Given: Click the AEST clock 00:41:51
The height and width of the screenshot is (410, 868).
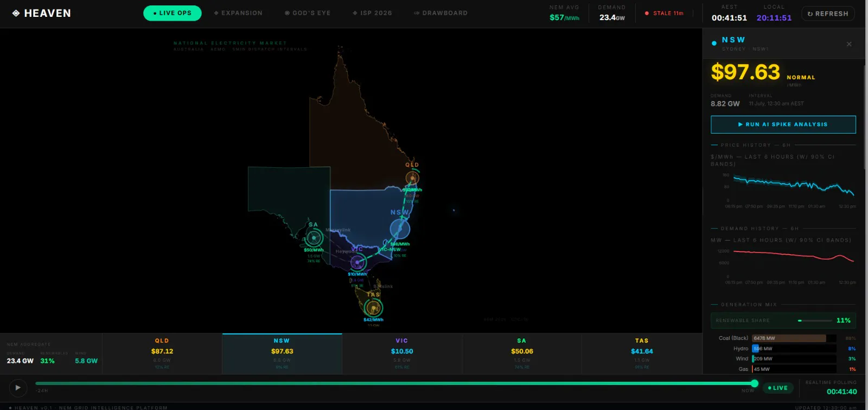Looking at the screenshot, I should click(x=729, y=18).
